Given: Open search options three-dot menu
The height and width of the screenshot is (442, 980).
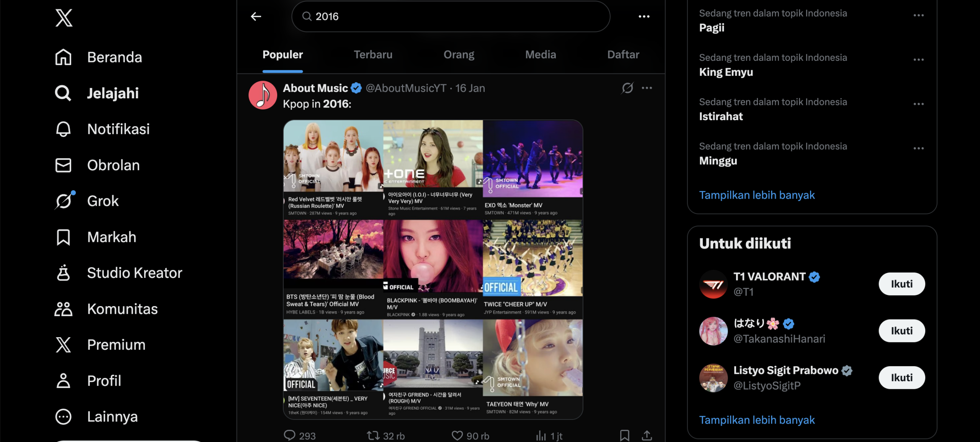Looking at the screenshot, I should 644,16.
